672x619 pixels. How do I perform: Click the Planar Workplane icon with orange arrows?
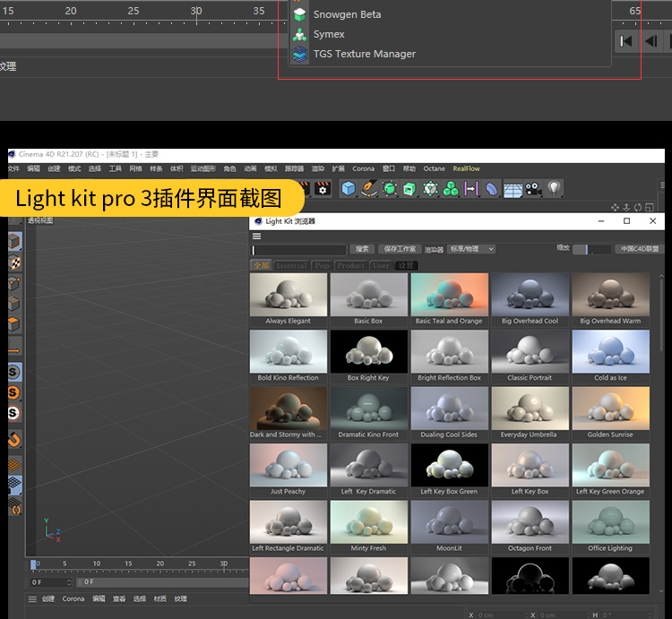[14, 506]
